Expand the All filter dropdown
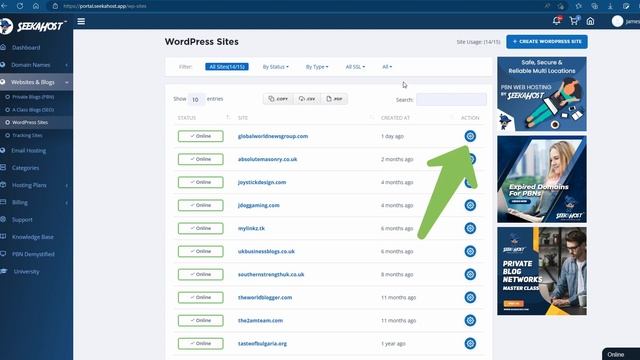Screen dimensions: 640x360 coord(387,67)
